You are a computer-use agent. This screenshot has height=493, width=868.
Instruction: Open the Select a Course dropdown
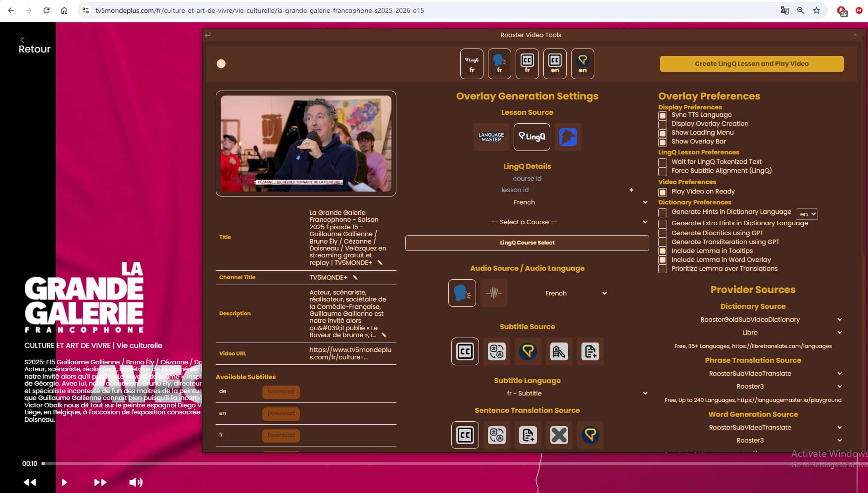tap(527, 222)
